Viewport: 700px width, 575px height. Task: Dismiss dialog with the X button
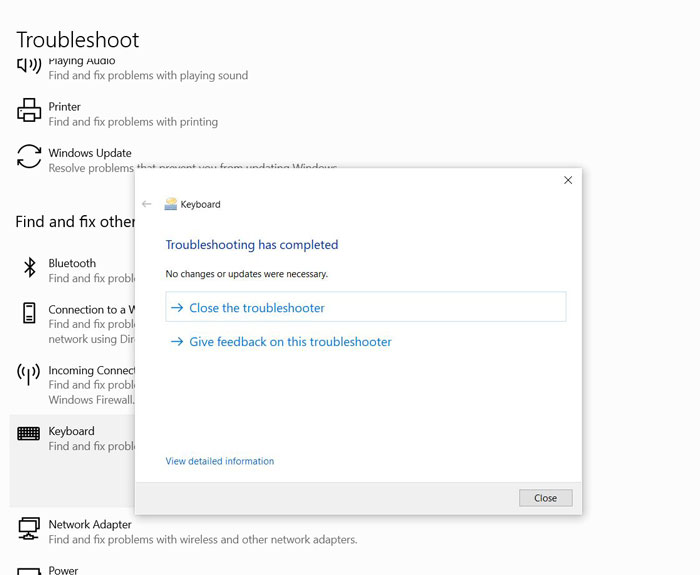click(x=568, y=180)
